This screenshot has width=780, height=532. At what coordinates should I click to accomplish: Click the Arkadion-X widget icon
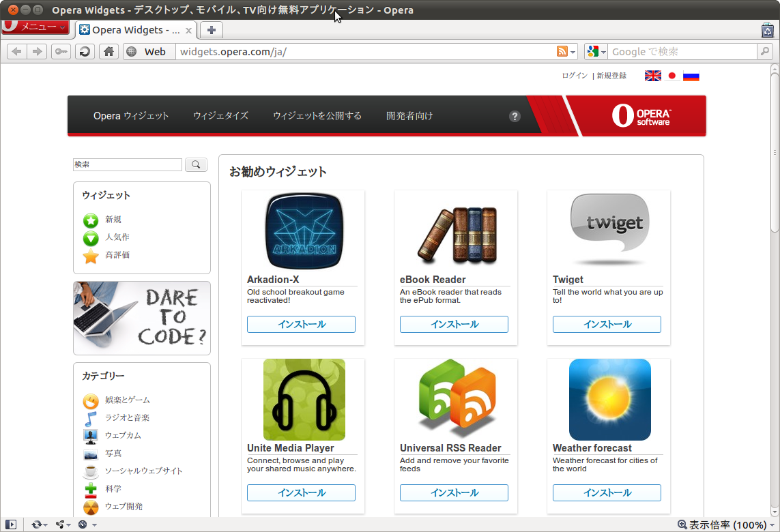tap(304, 231)
